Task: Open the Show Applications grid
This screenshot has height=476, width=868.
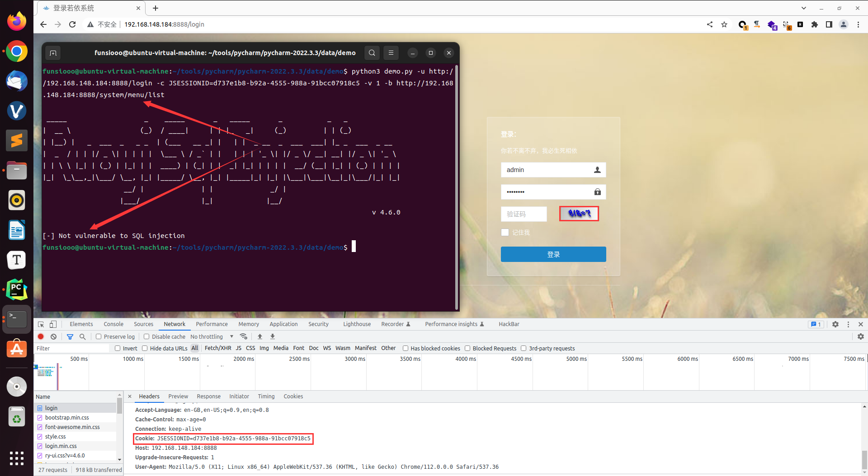Action: pyautogui.click(x=17, y=458)
